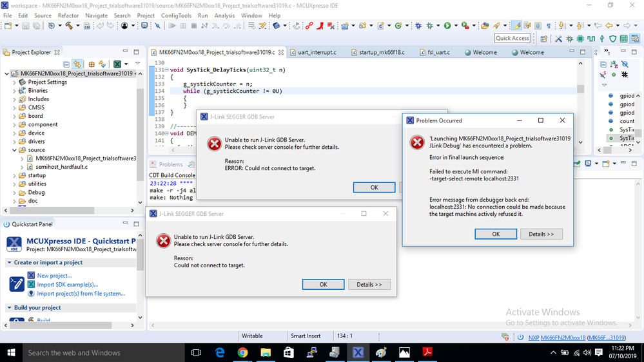Viewport: 644px width, 362px height.
Task: Click the Quickstart Panel horizontal scrollbar
Action: [60, 325]
